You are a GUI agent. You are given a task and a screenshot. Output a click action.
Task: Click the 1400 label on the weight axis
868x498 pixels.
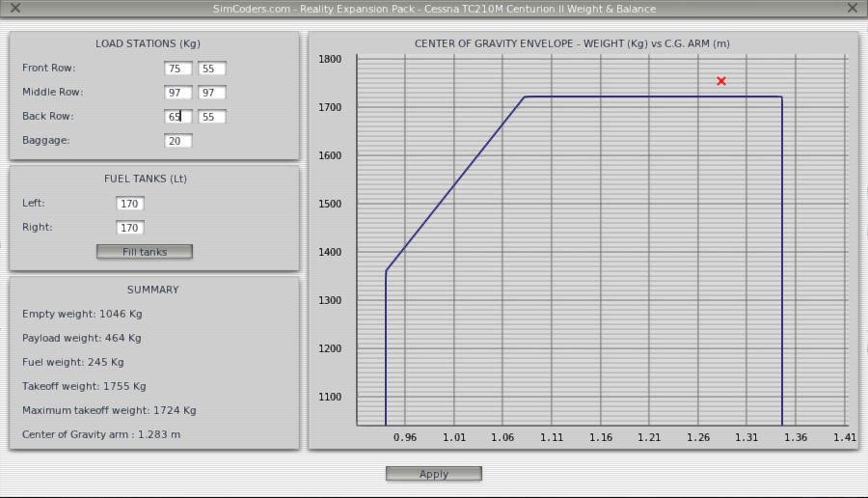coord(330,252)
